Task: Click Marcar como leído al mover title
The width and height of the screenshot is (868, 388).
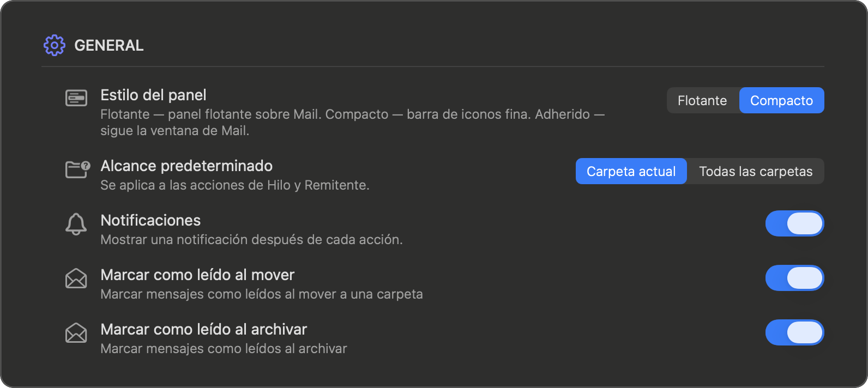Action: click(x=197, y=275)
